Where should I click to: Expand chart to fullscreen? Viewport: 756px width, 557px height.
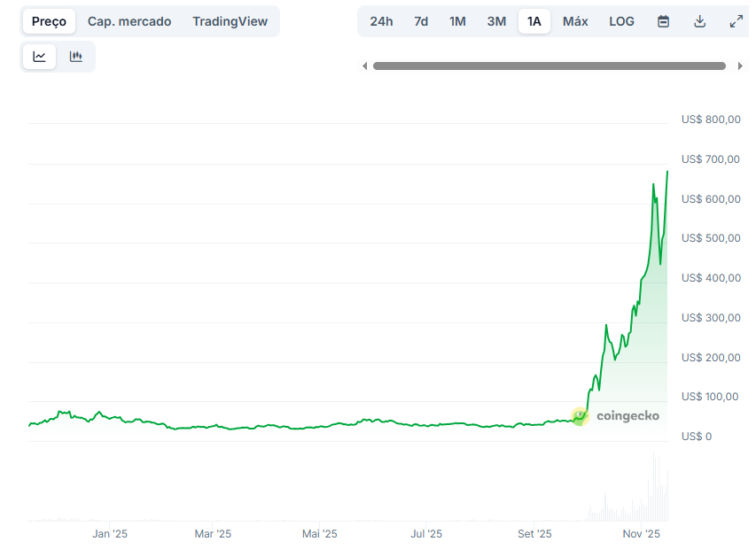pyautogui.click(x=736, y=21)
